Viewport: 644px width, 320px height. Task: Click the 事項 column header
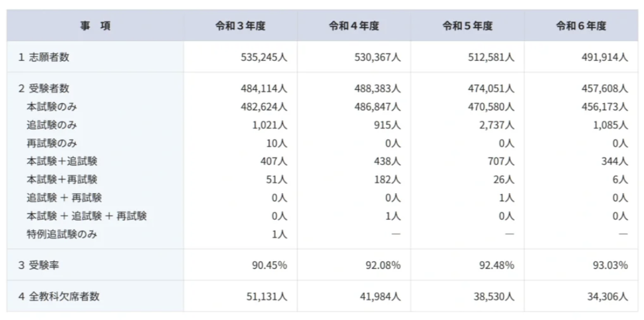(96, 26)
